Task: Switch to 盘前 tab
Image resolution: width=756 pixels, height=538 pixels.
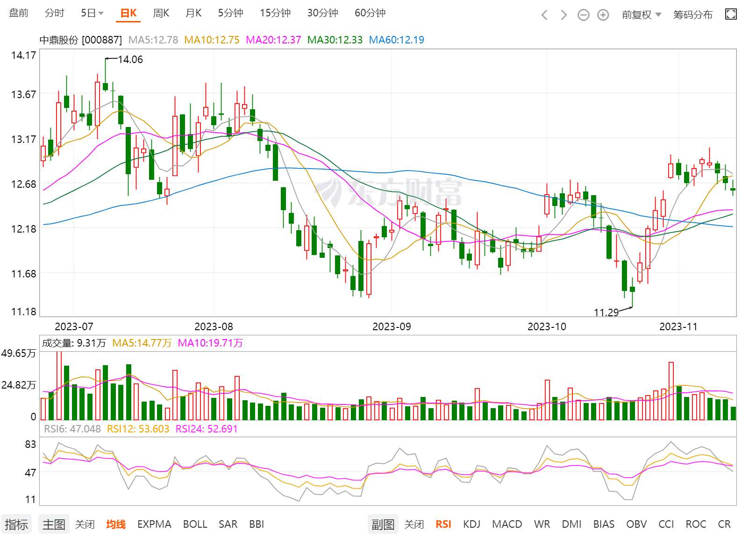Action: pyautogui.click(x=19, y=13)
